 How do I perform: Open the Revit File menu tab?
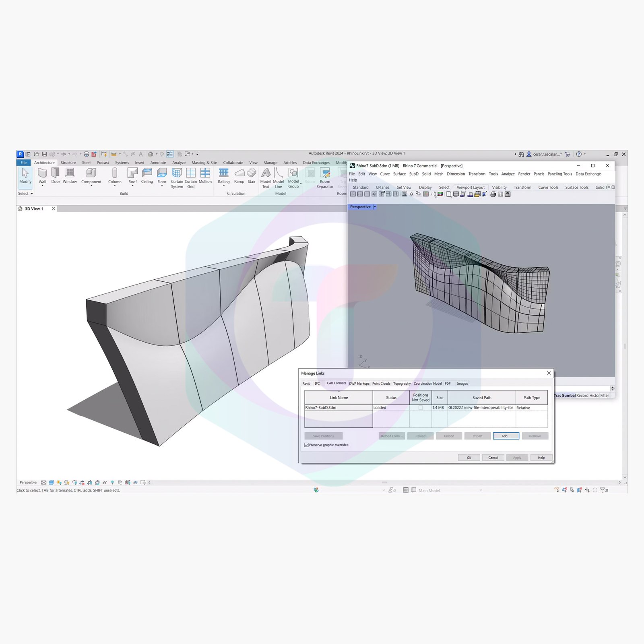coord(24,163)
